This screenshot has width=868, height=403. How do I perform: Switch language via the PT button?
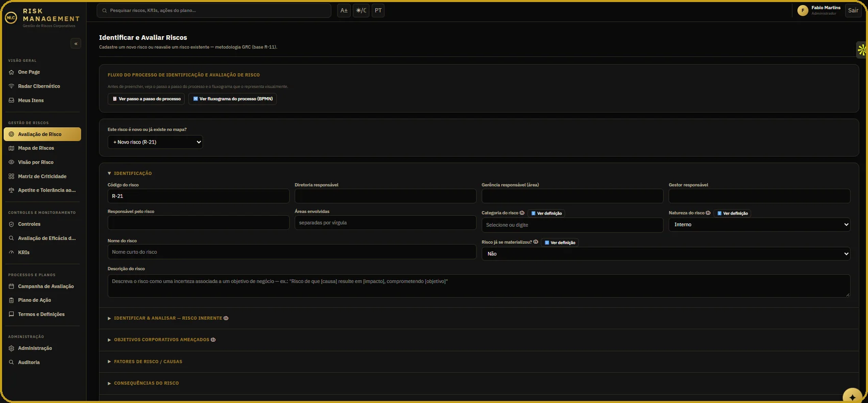pyautogui.click(x=378, y=10)
